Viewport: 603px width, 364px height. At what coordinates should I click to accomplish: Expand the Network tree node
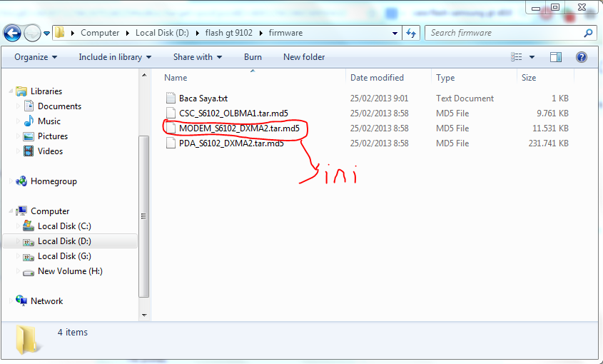click(x=11, y=301)
